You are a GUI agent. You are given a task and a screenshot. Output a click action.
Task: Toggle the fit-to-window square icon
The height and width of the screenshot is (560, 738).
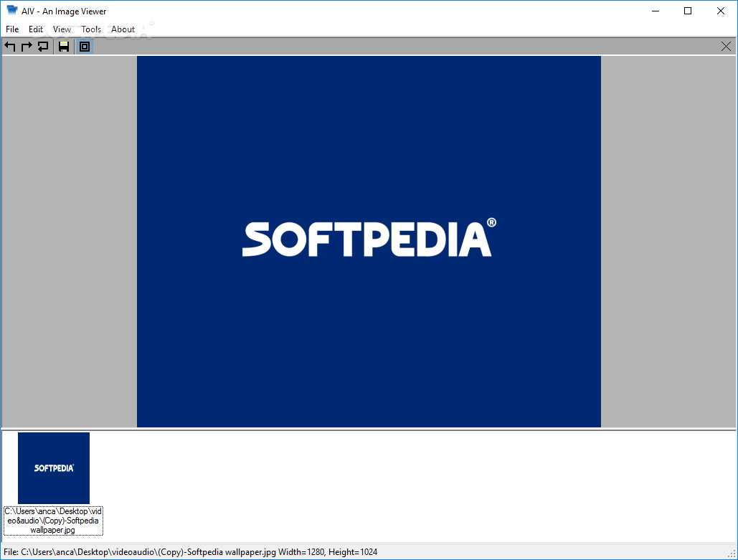click(x=85, y=46)
